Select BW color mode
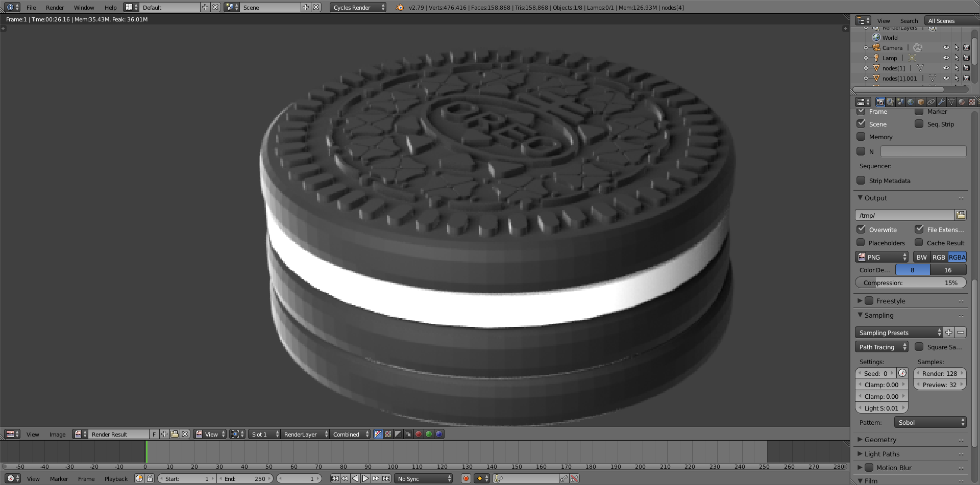The image size is (980, 485). tap(921, 257)
